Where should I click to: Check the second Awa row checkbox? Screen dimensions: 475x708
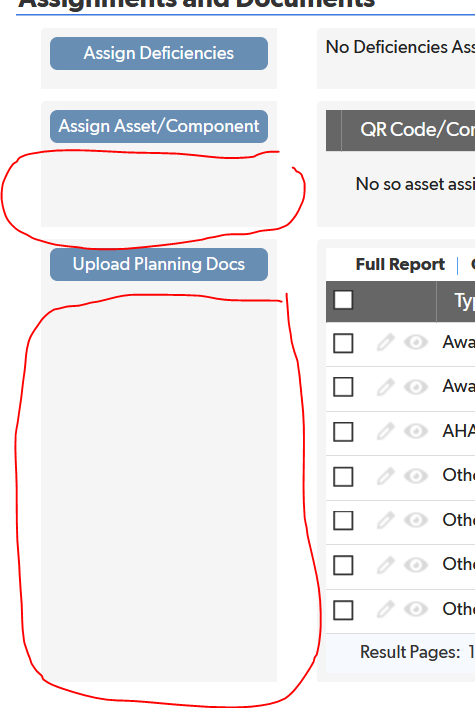pyautogui.click(x=343, y=387)
